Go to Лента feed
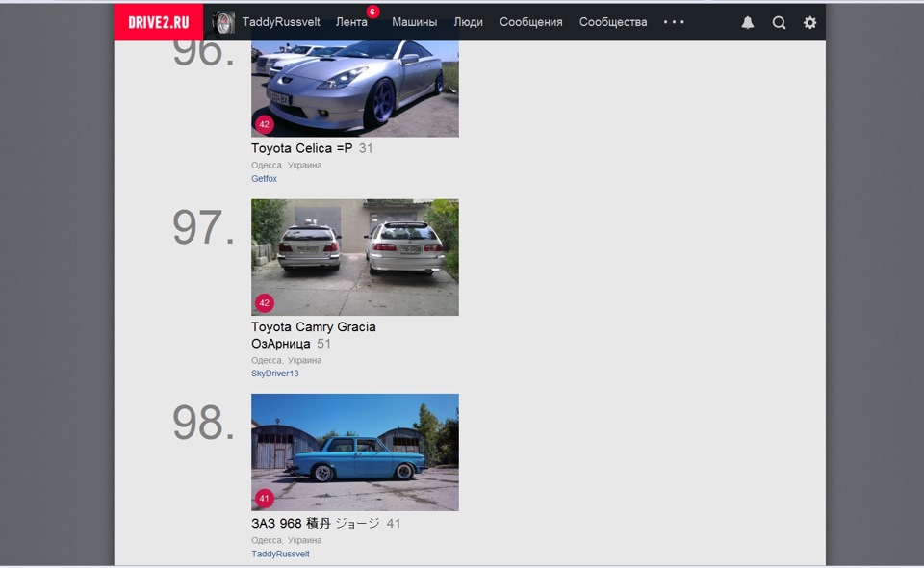Screen dimensions: 924x568 pyautogui.click(x=351, y=22)
